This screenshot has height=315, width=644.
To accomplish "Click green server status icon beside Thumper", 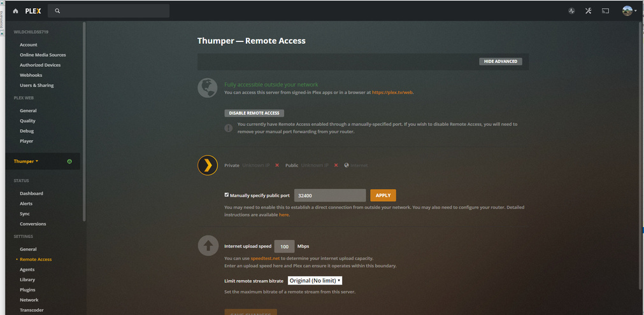I will 69,161.
